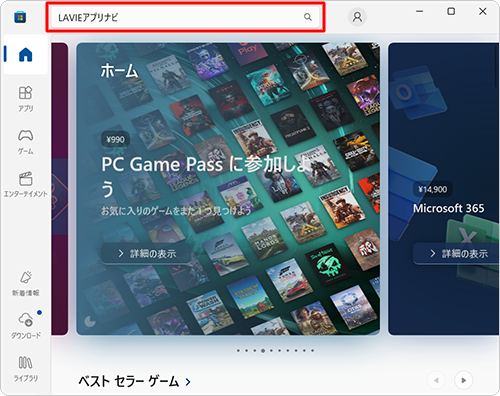500x396 pixels.
Task: Open the ダウンロード page
Action: (x=26, y=326)
